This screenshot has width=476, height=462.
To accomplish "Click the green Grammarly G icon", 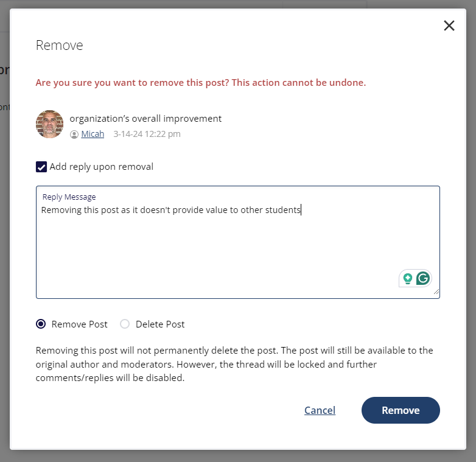I will [423, 278].
